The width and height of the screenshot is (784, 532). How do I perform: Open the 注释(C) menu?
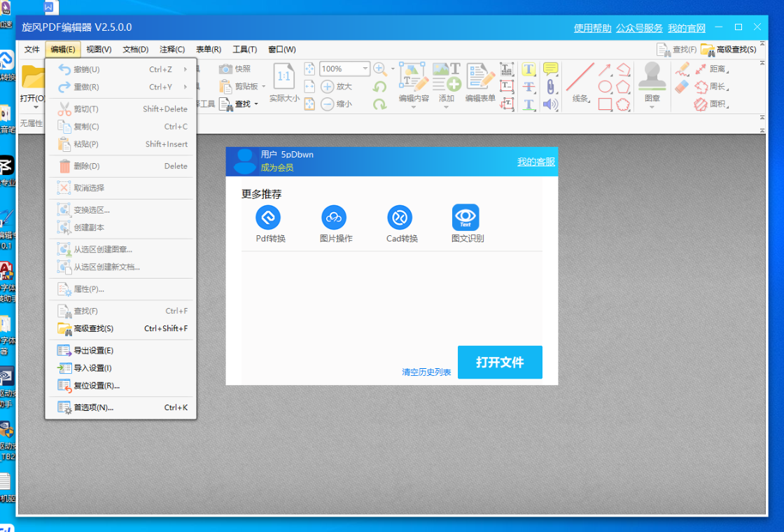tap(172, 50)
